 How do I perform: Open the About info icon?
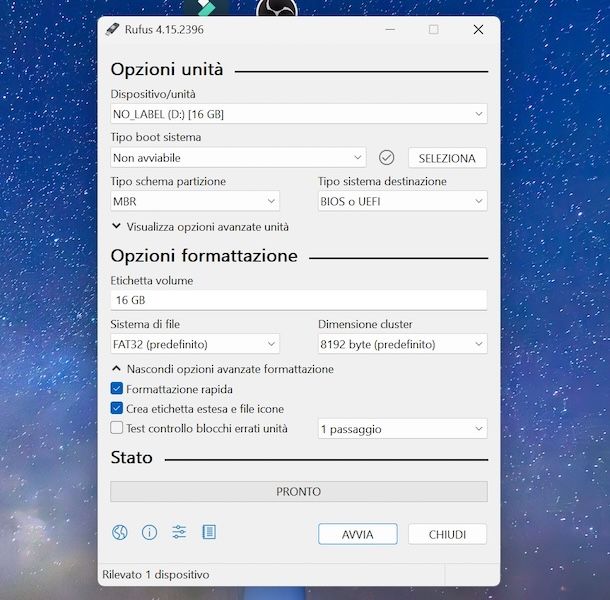(149, 532)
